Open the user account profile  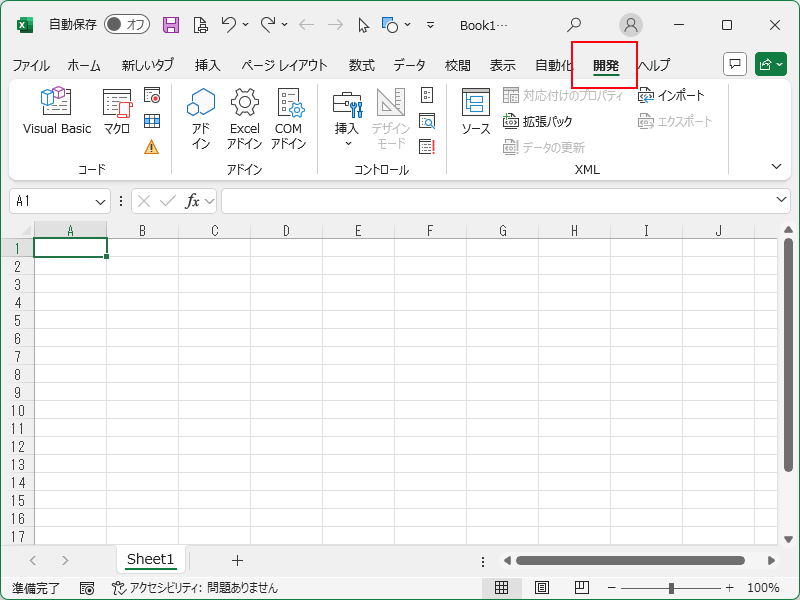click(631, 24)
